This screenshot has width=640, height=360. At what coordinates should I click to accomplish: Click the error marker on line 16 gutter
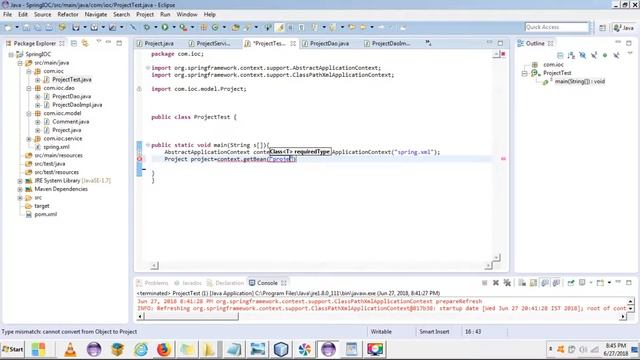[140, 159]
